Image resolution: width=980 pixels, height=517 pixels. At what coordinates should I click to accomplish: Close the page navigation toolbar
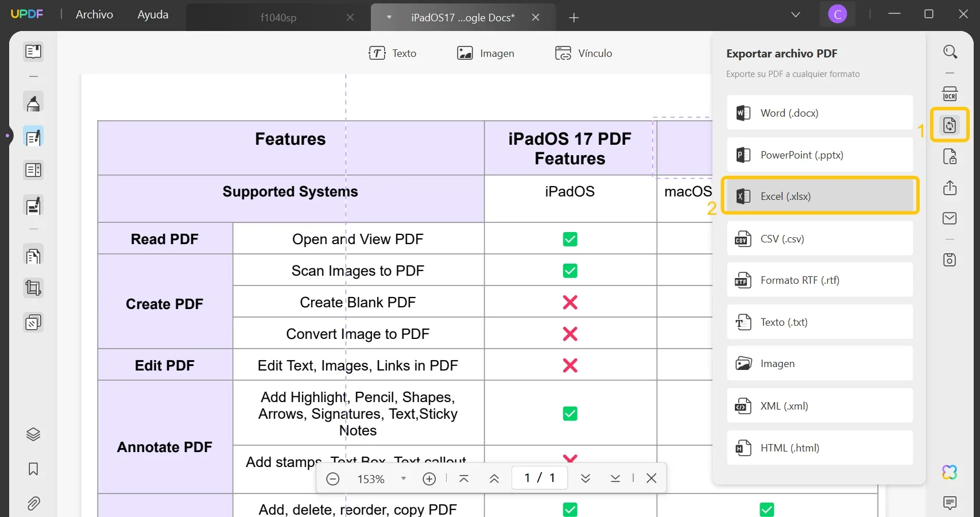pyautogui.click(x=651, y=478)
